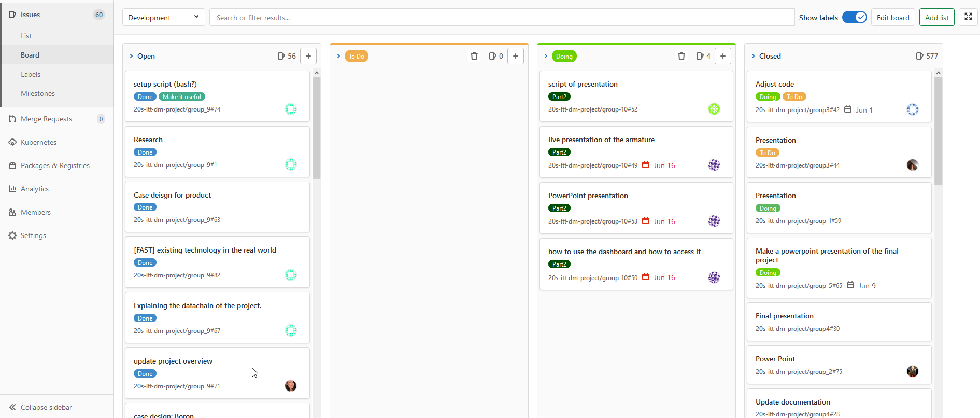Click assignee avatar on Adjust code card
Image resolution: width=980 pixels, height=418 pixels.
tap(913, 109)
